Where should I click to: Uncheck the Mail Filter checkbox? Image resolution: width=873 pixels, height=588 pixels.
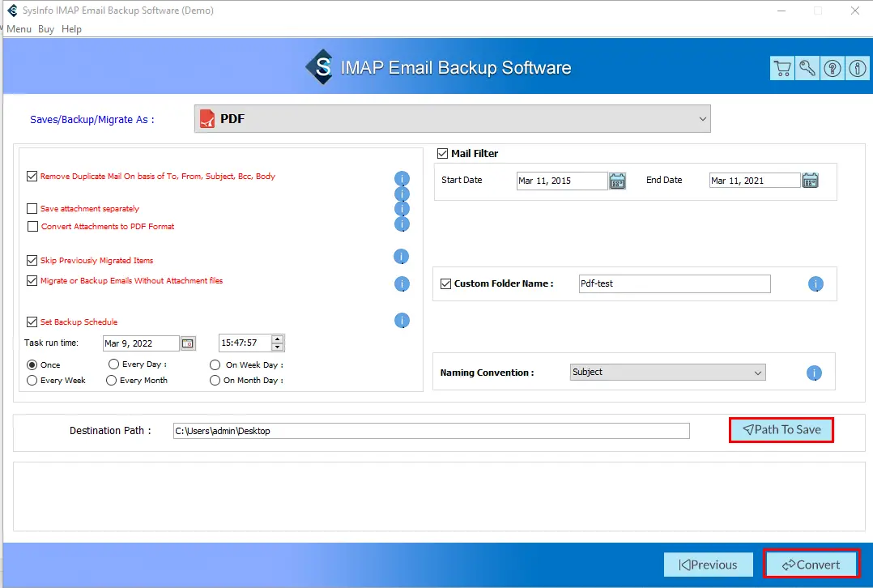click(443, 153)
